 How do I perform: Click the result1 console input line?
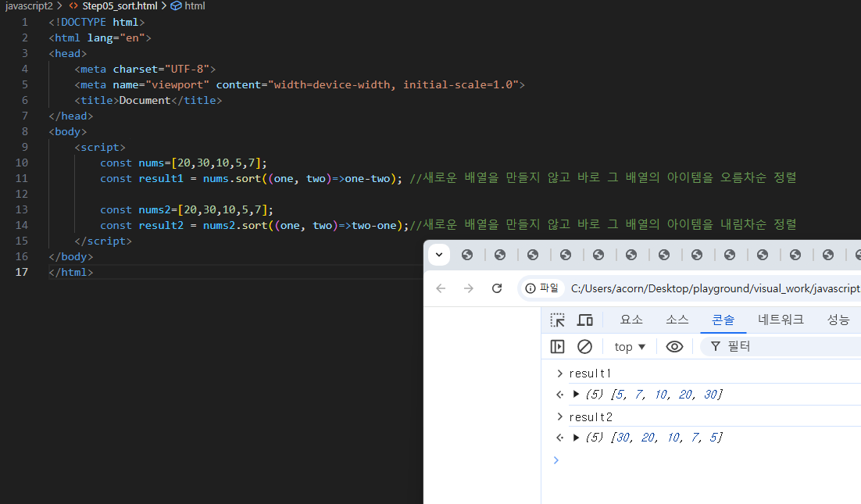(591, 374)
